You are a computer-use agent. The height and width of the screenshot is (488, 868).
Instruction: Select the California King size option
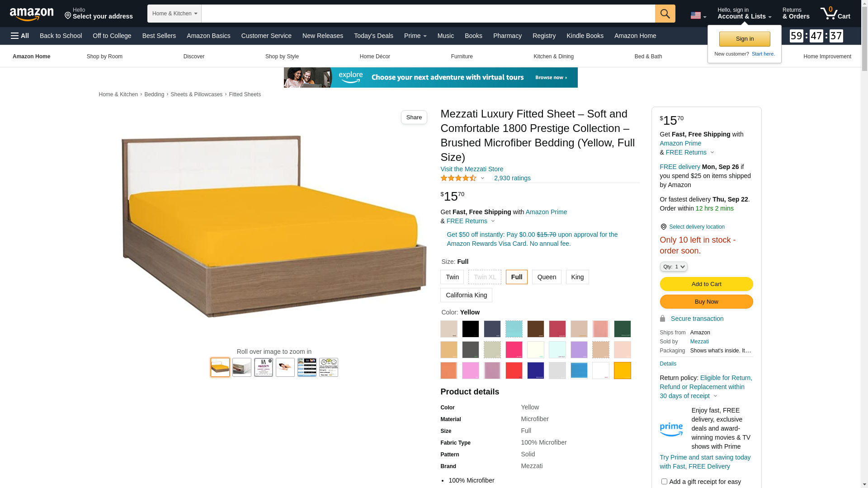tap(466, 295)
